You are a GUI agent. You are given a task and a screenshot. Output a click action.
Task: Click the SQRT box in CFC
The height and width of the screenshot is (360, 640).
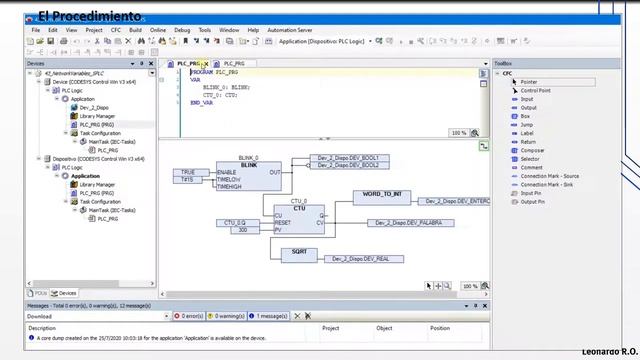coord(299,255)
